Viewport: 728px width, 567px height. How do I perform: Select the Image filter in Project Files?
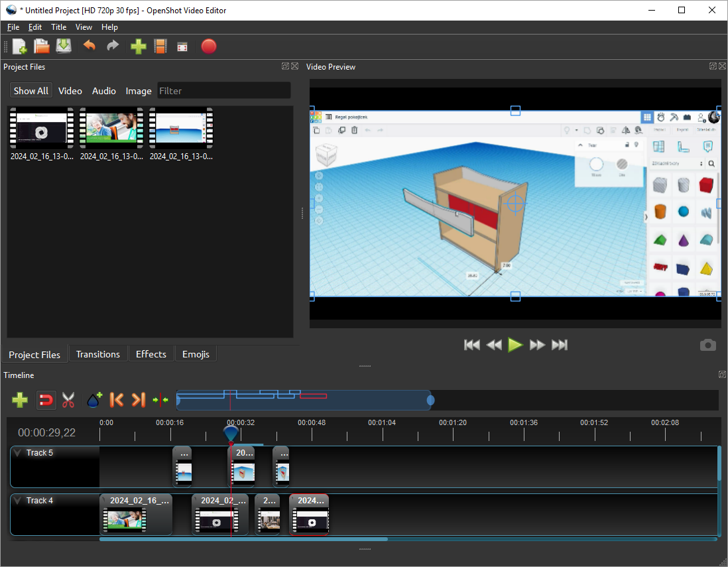pos(139,91)
